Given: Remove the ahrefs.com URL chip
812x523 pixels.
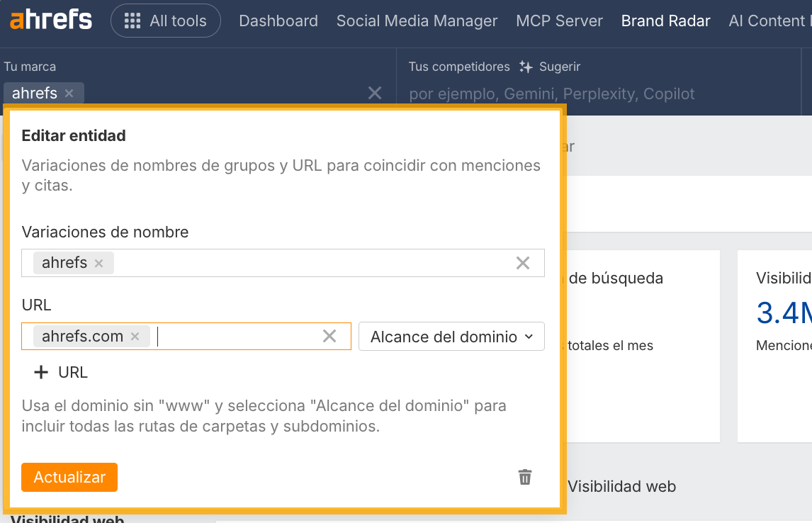Looking at the screenshot, I should [135, 336].
